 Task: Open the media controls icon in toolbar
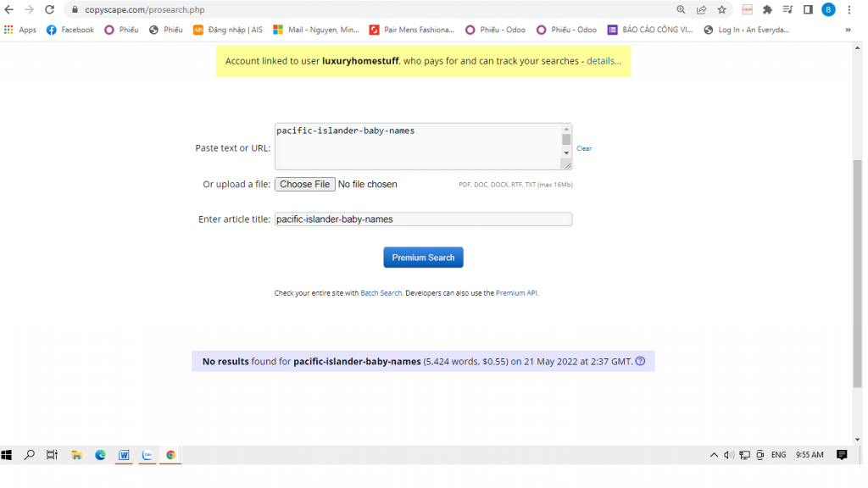(x=787, y=9)
